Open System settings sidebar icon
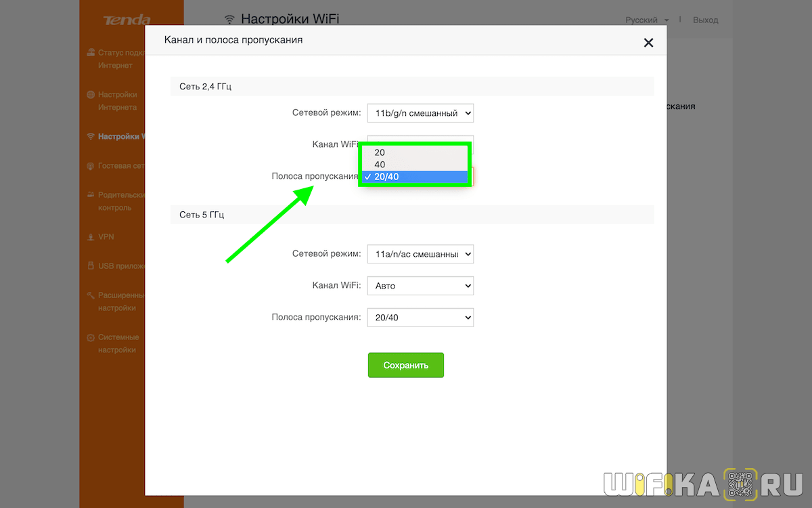 [x=91, y=337]
